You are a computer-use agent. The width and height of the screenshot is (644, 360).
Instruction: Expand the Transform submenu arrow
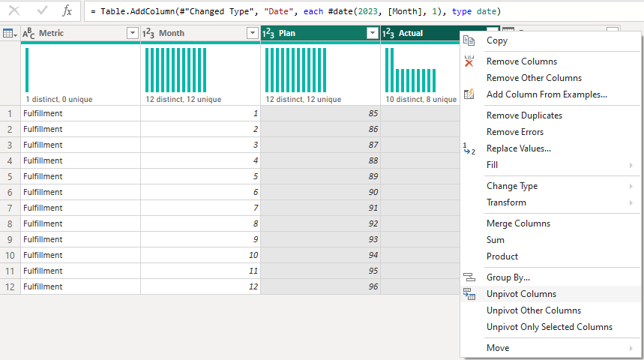coord(631,202)
